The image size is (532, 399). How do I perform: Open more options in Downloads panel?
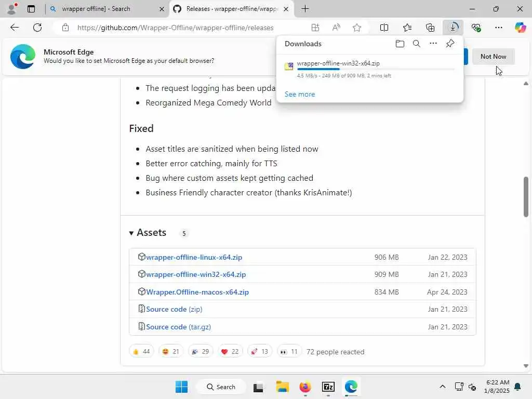(433, 44)
